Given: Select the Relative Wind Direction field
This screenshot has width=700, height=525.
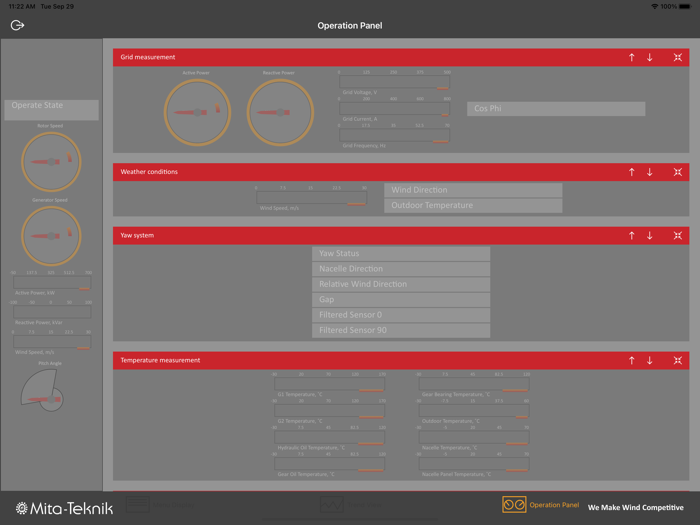Looking at the screenshot, I should pos(401,284).
